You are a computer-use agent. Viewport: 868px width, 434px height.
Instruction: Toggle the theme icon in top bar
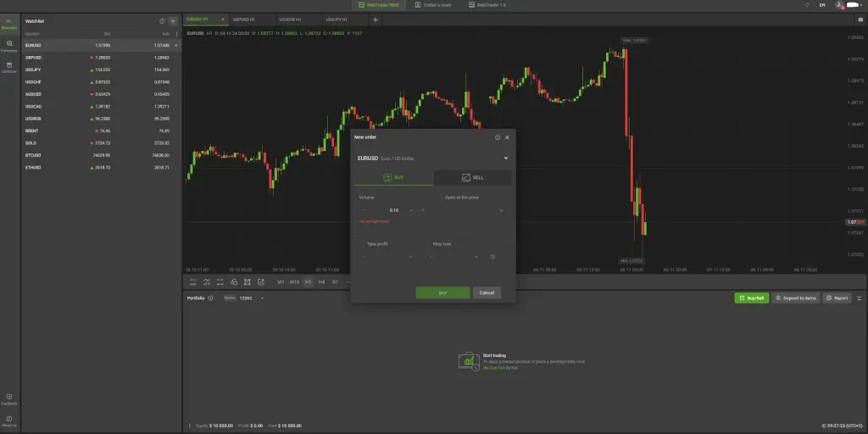pos(807,5)
